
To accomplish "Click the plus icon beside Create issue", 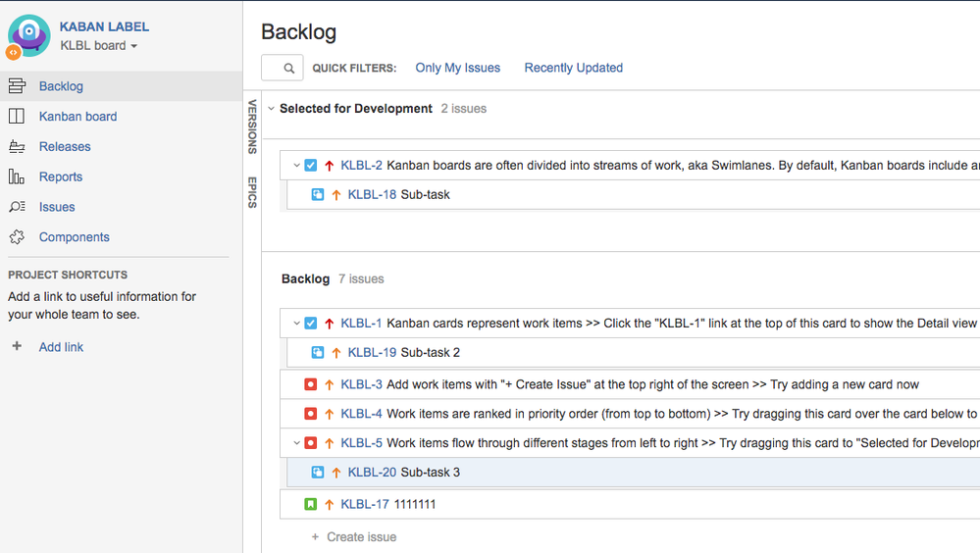I will [315, 536].
